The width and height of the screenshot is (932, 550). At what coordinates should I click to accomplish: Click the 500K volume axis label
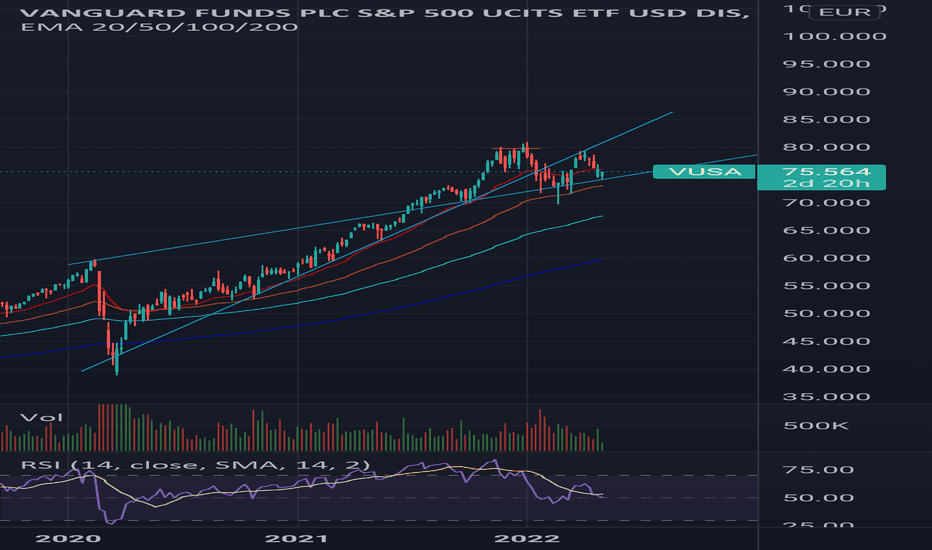coord(816,426)
